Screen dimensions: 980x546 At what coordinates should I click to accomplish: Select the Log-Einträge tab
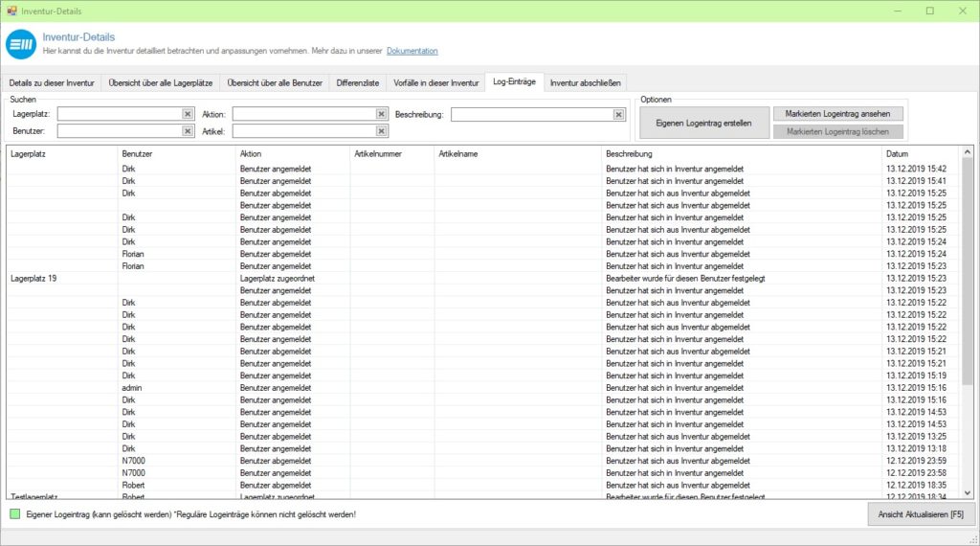tap(514, 81)
